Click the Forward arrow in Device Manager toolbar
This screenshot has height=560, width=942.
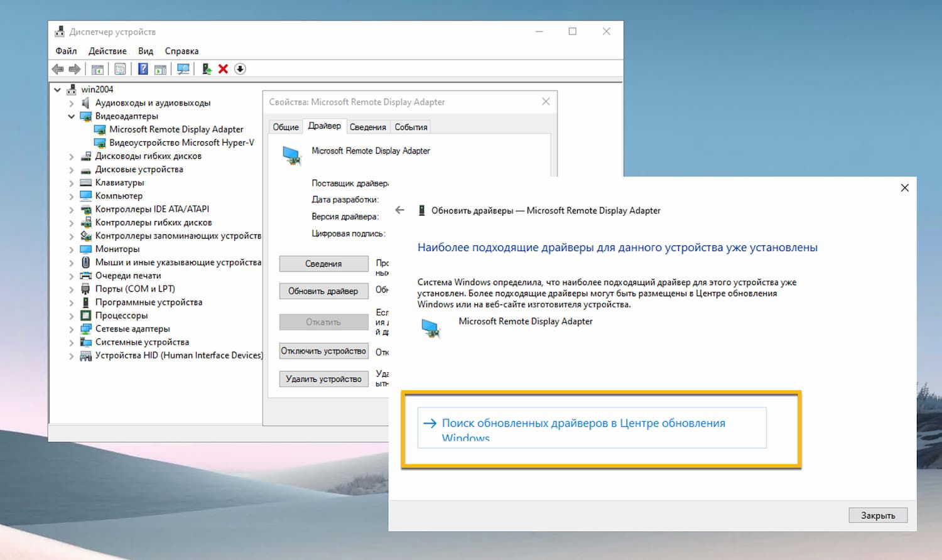click(x=75, y=69)
